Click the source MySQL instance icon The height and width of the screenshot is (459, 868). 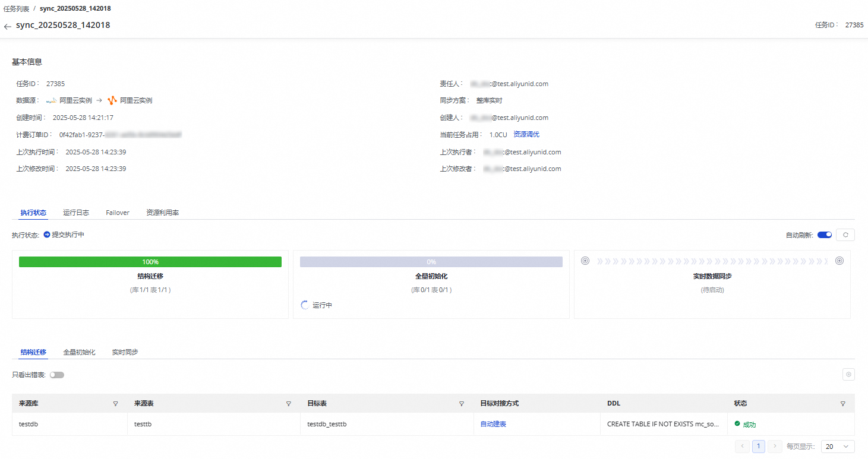pos(52,100)
